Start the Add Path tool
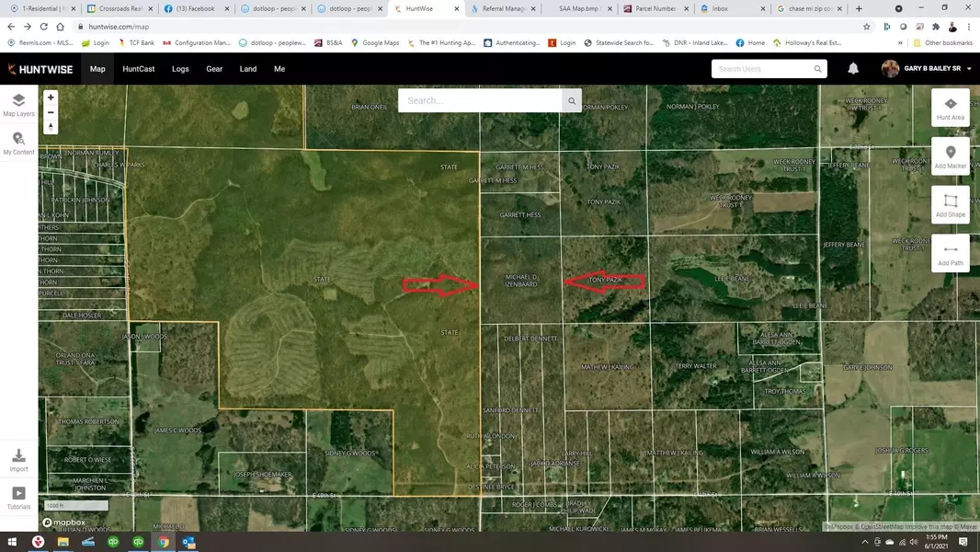Image resolution: width=980 pixels, height=552 pixels. (x=950, y=253)
